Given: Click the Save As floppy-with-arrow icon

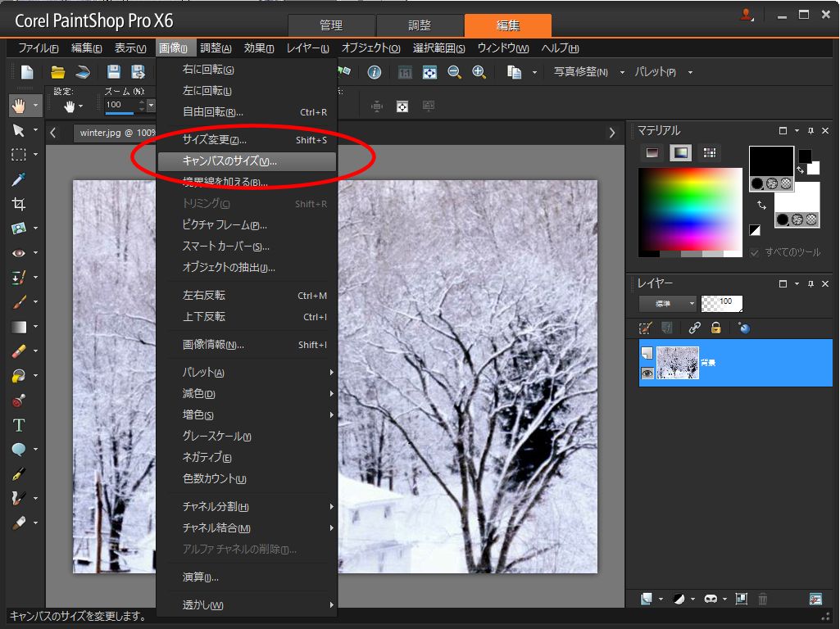Looking at the screenshot, I should click(x=138, y=72).
